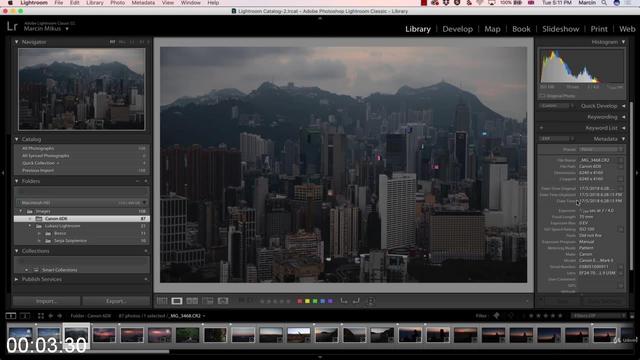Click the main window display icon
The width and height of the screenshot is (640, 360).
tap(11, 316)
